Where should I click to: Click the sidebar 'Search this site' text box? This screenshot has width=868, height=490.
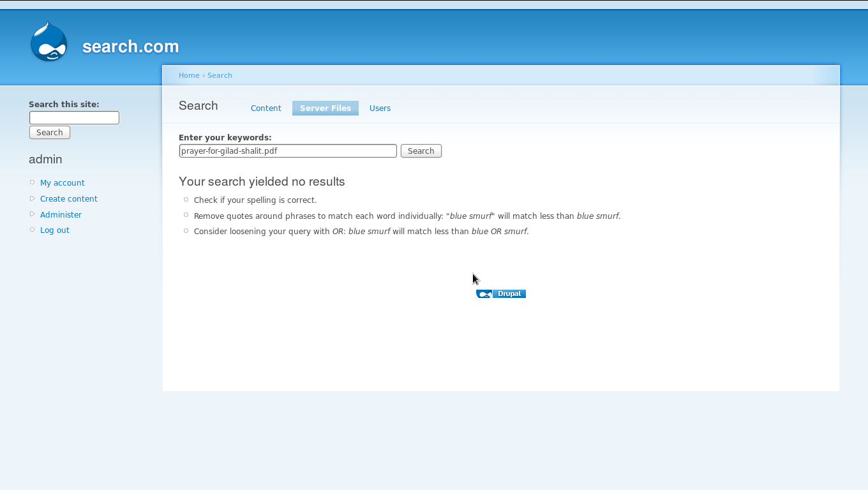(74, 118)
